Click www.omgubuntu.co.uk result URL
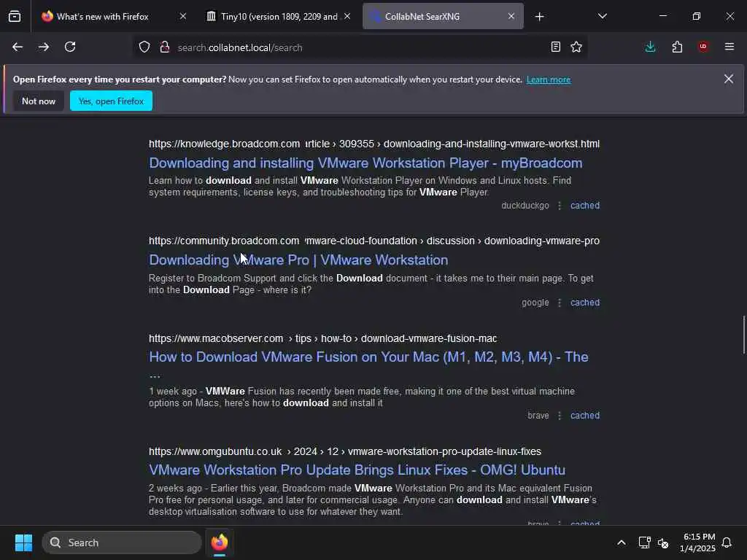 (x=345, y=451)
